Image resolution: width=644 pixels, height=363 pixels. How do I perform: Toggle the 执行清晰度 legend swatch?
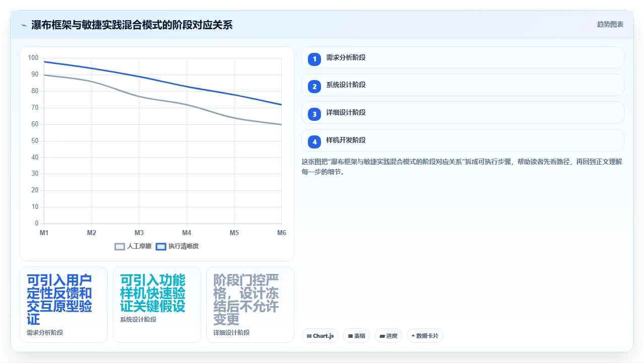161,247
